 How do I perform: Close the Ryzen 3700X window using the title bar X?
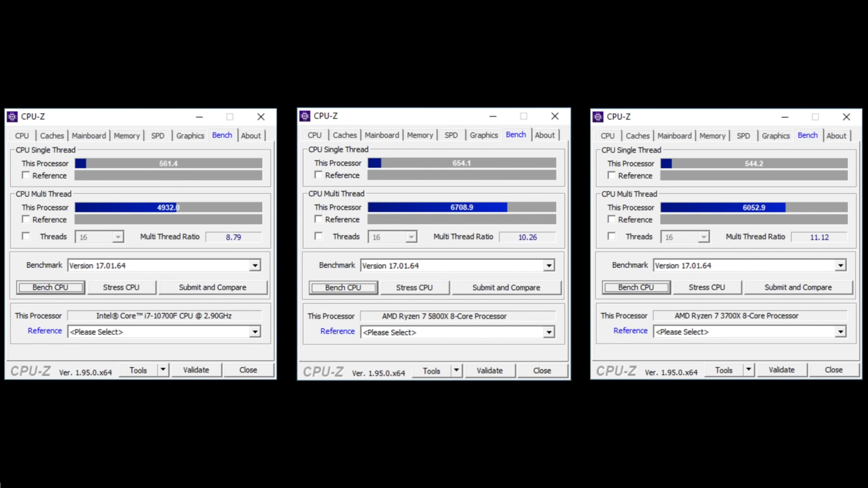[x=846, y=117]
